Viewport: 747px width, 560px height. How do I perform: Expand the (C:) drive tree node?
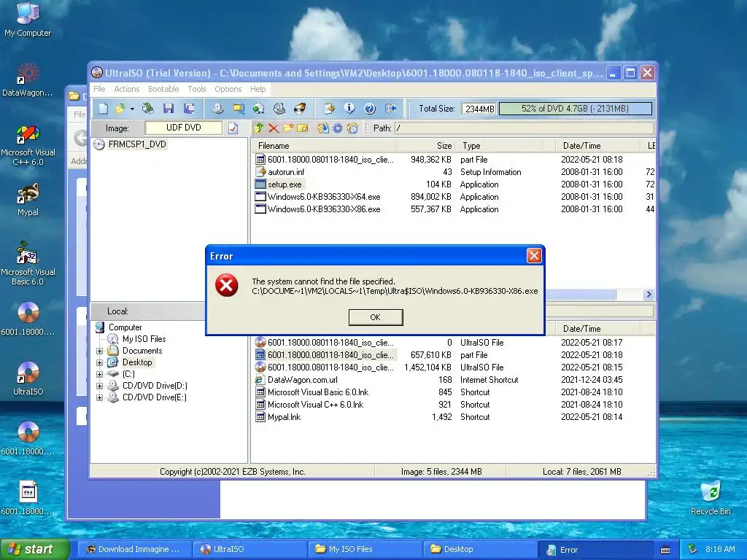pyautogui.click(x=99, y=374)
